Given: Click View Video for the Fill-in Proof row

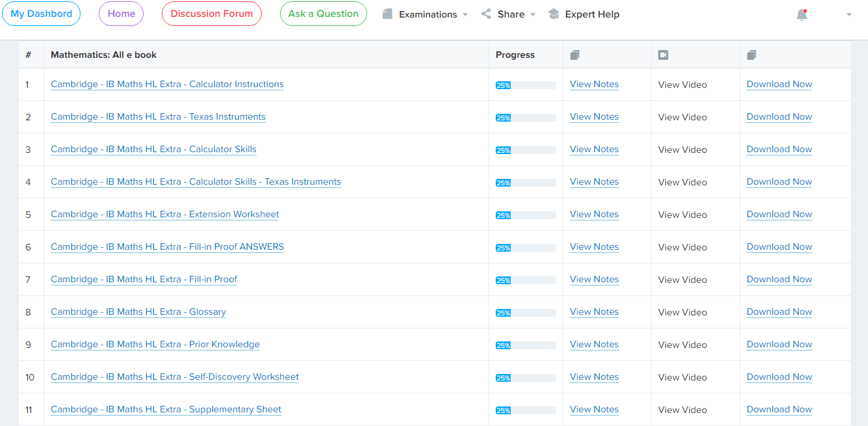Looking at the screenshot, I should (682, 279).
